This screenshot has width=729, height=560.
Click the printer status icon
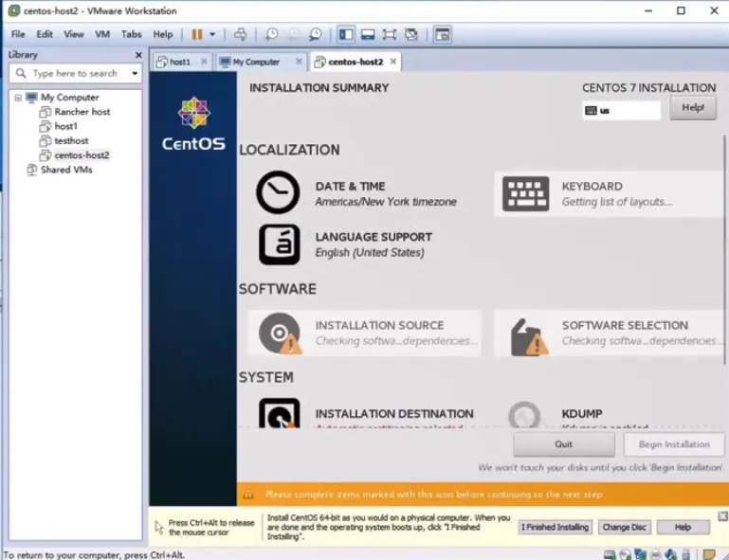656,554
